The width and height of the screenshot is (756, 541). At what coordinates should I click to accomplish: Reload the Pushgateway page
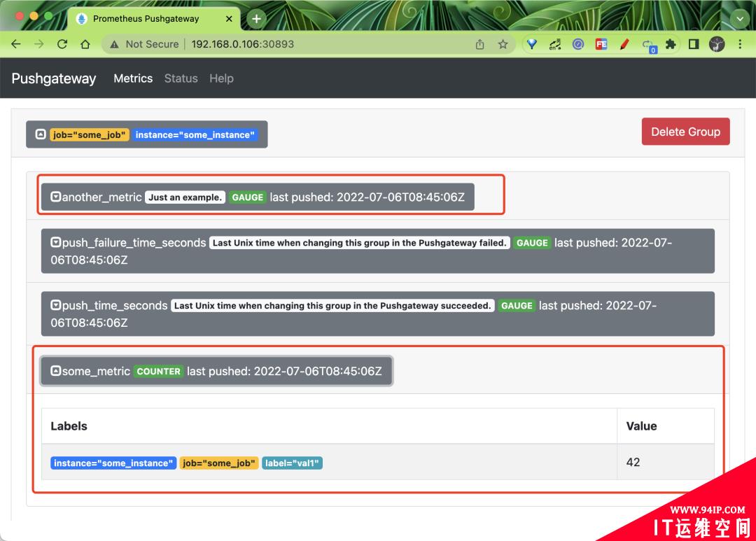pyautogui.click(x=62, y=44)
